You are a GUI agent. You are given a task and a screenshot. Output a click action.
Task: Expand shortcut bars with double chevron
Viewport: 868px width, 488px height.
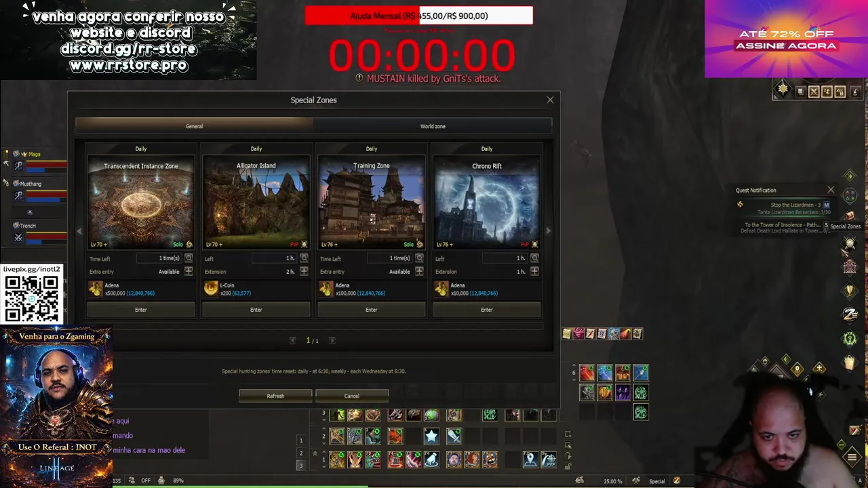pyautogui.click(x=315, y=453)
